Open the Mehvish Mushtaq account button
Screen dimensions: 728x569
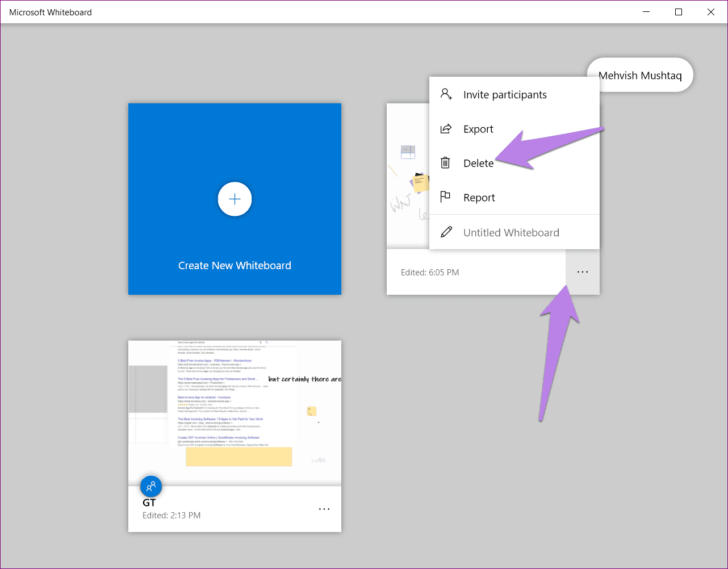pos(640,75)
